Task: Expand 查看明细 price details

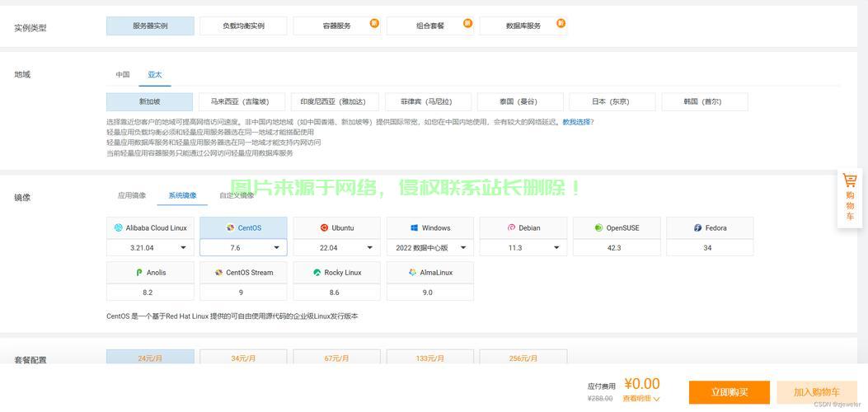Action: [641, 398]
